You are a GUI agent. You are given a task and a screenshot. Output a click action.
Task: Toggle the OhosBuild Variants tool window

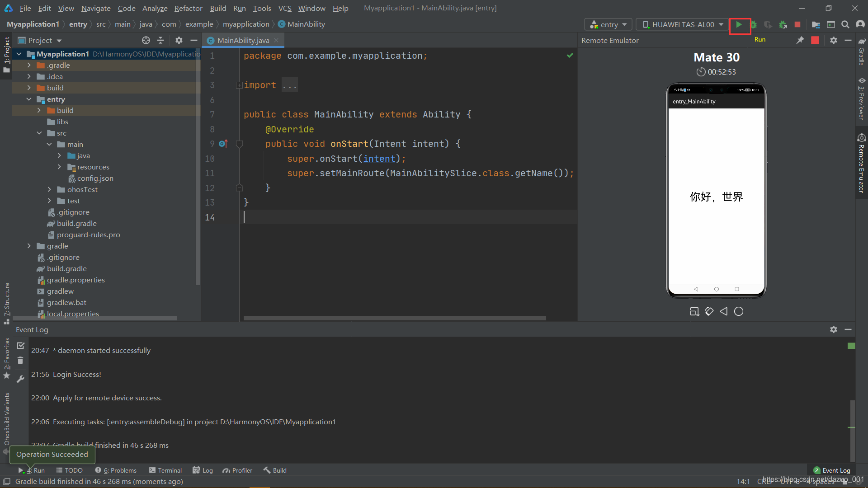click(x=6, y=422)
